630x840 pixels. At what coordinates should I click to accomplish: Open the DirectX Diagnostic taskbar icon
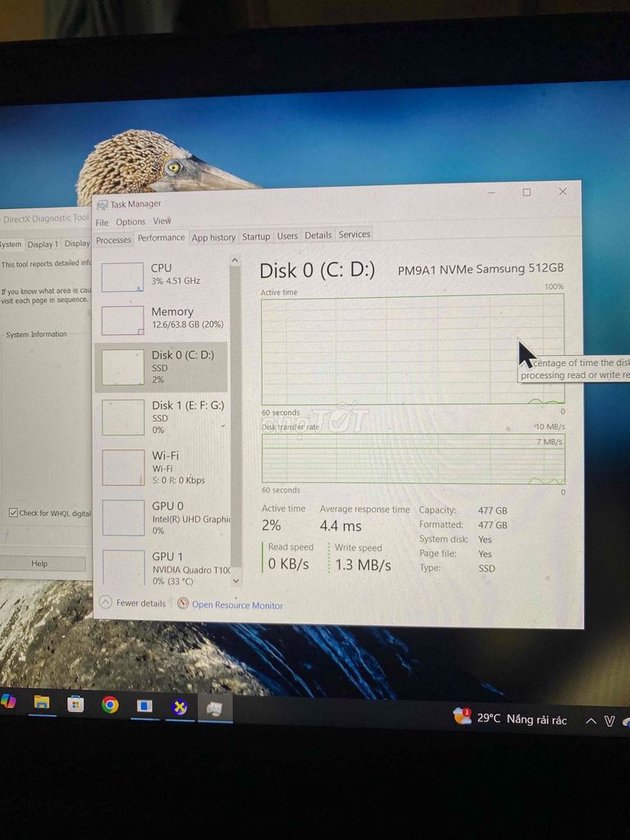(180, 707)
